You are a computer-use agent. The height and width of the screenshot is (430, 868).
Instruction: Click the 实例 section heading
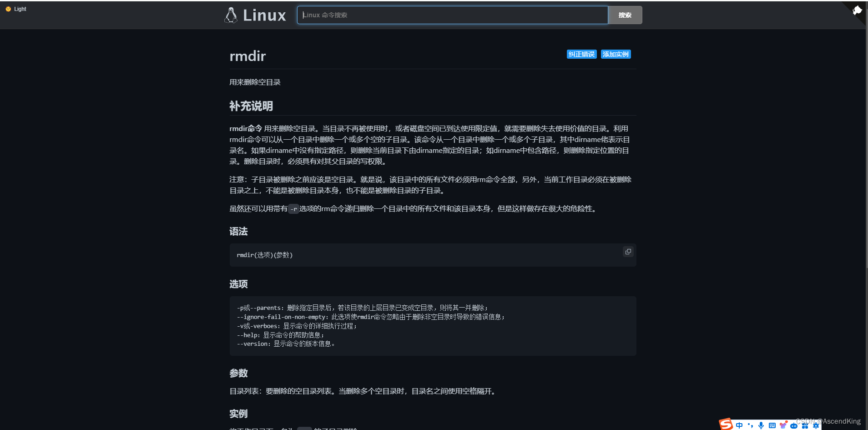pos(238,414)
